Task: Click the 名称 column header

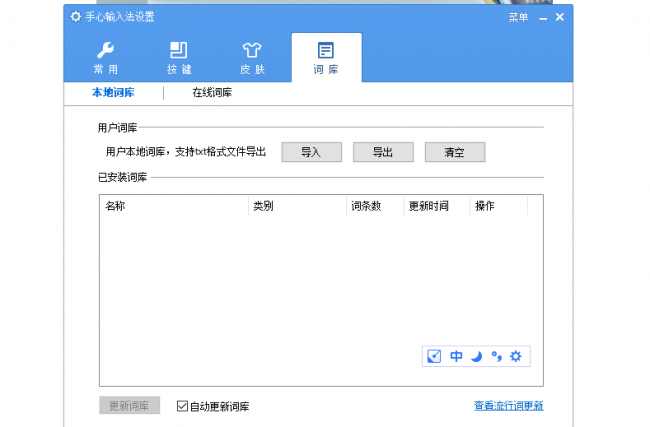Action: (174, 206)
